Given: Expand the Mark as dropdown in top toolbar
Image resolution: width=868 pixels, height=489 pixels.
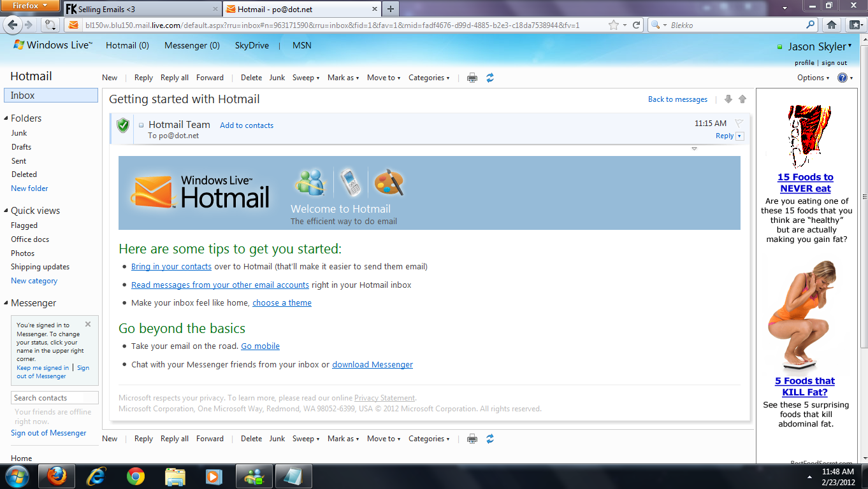Looking at the screenshot, I should 344,78.
